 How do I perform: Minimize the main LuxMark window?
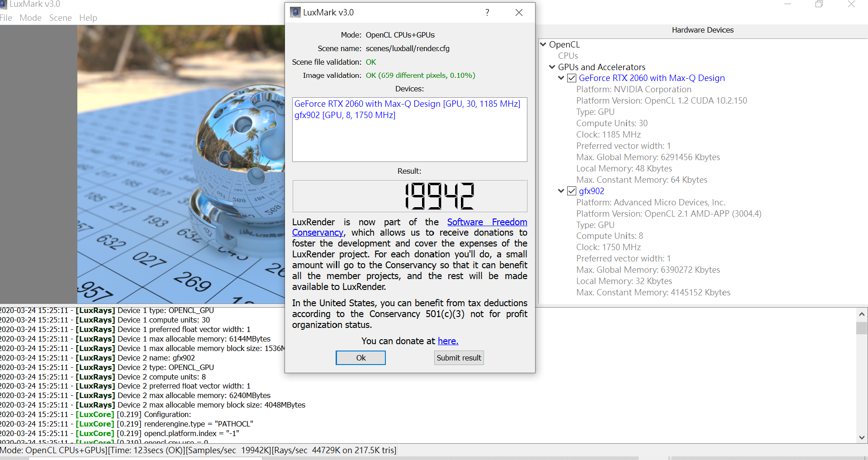click(788, 4)
